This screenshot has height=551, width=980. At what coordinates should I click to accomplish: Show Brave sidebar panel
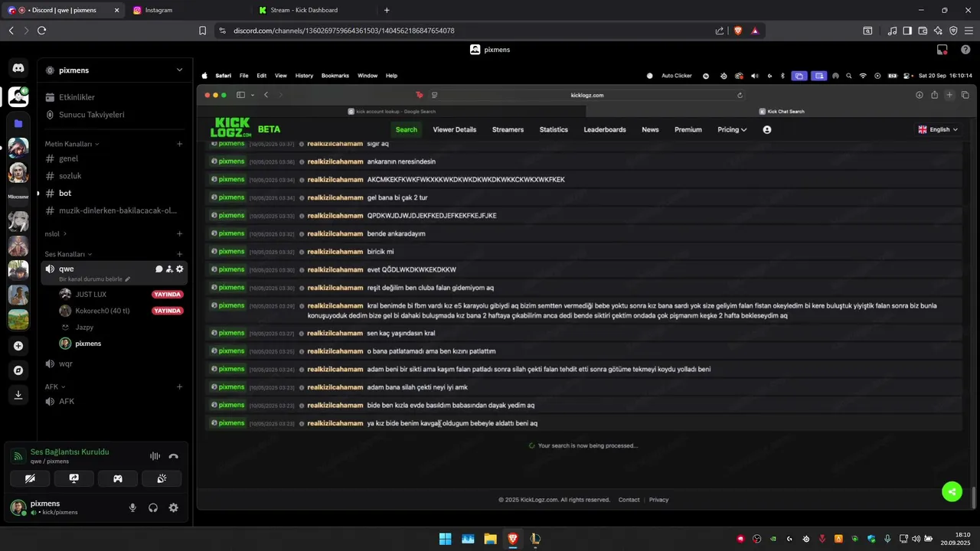point(907,31)
